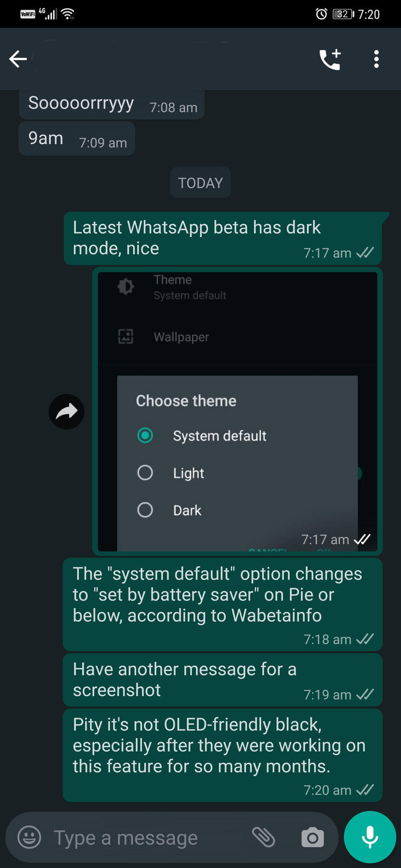
Task: Start a call with the phone-plus icon
Action: pos(330,59)
